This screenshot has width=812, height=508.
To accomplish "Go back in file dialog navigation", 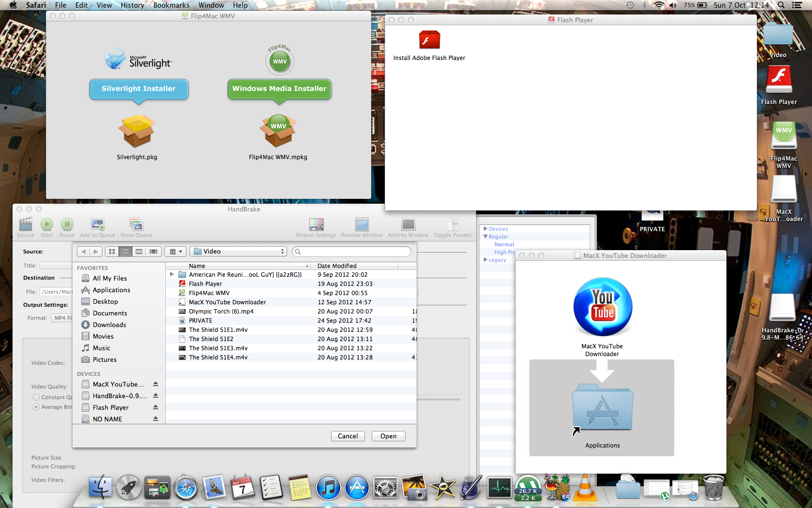I will (x=84, y=252).
